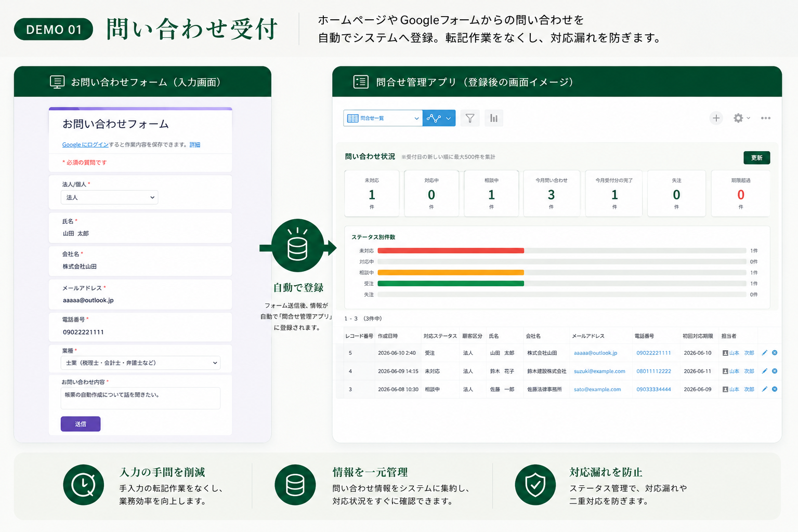Open the bar chart aggregation icon
This screenshot has width=798, height=532.
(x=494, y=118)
